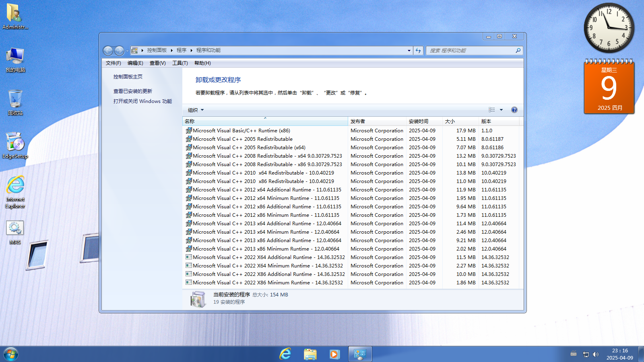The width and height of the screenshot is (644, 362).
Task: Open the 查看(V) menu
Action: (x=157, y=63)
